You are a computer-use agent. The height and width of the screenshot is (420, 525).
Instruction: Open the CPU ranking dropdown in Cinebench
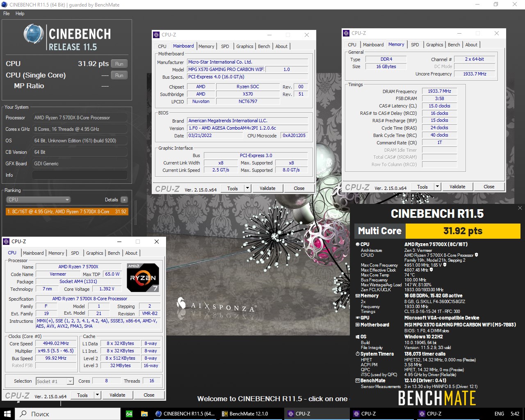pyautogui.click(x=39, y=200)
